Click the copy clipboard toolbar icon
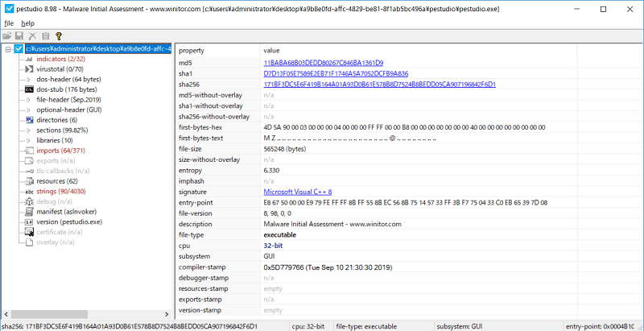This screenshot has height=331, width=644. 45,36
